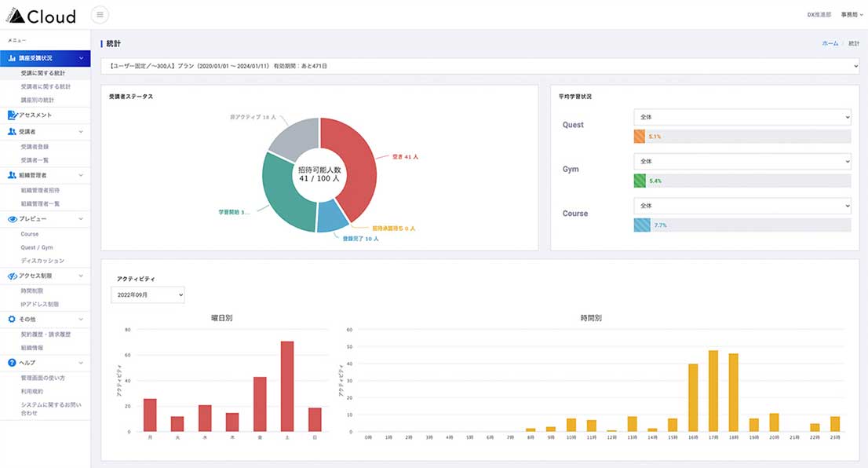
Task: Click the 招待承諾待ち 0人 chart label
Action: (x=394, y=229)
